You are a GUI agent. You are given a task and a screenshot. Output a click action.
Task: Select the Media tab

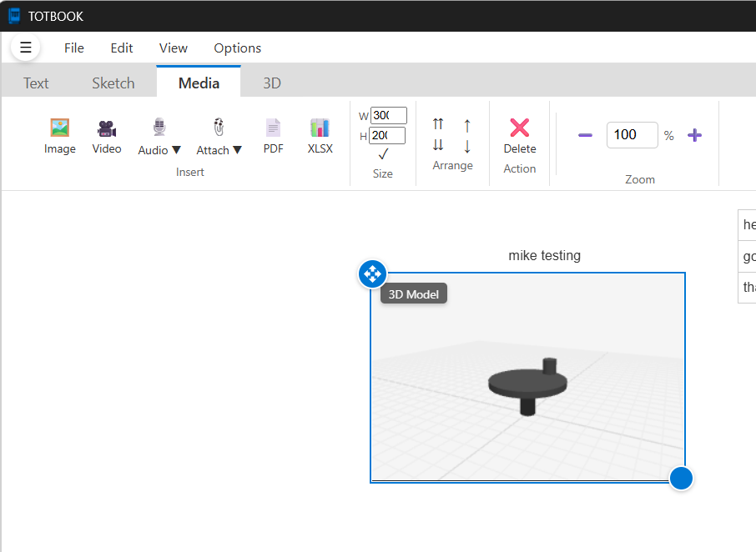199,82
